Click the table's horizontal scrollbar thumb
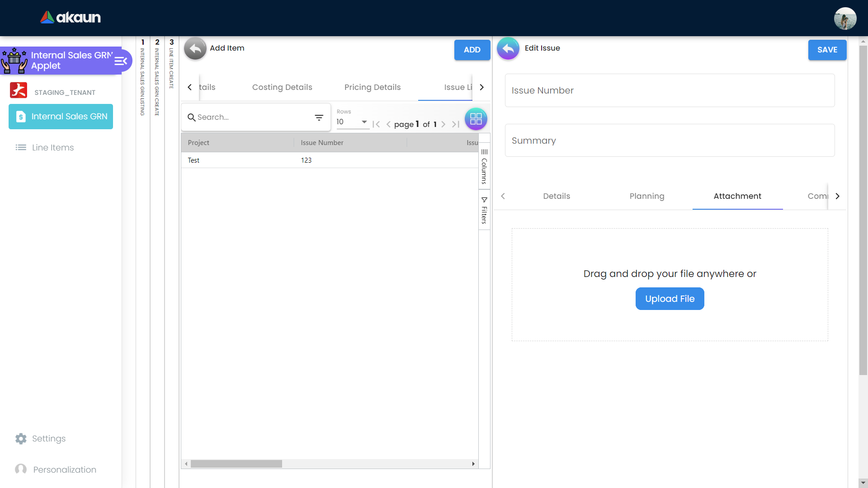Image resolution: width=868 pixels, height=488 pixels. click(236, 464)
